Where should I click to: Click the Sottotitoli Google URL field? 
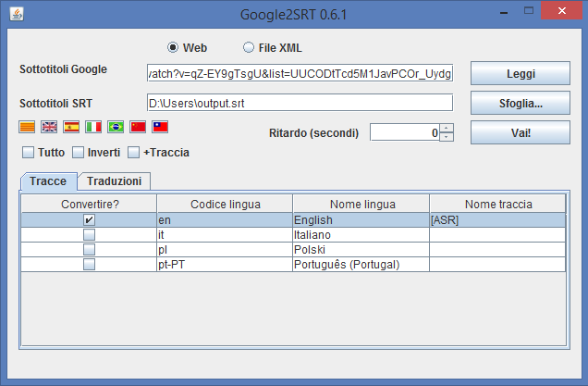(300, 74)
